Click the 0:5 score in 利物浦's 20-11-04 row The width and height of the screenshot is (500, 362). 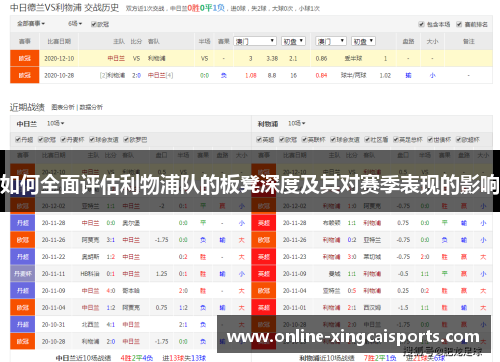352,291
